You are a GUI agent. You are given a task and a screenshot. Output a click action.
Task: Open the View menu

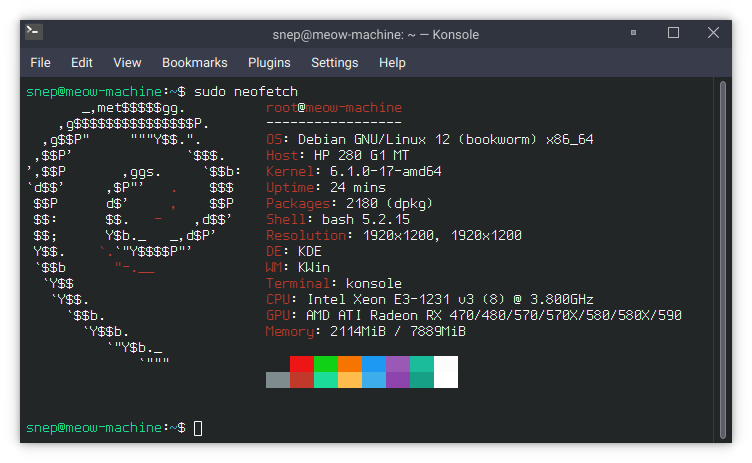127,63
